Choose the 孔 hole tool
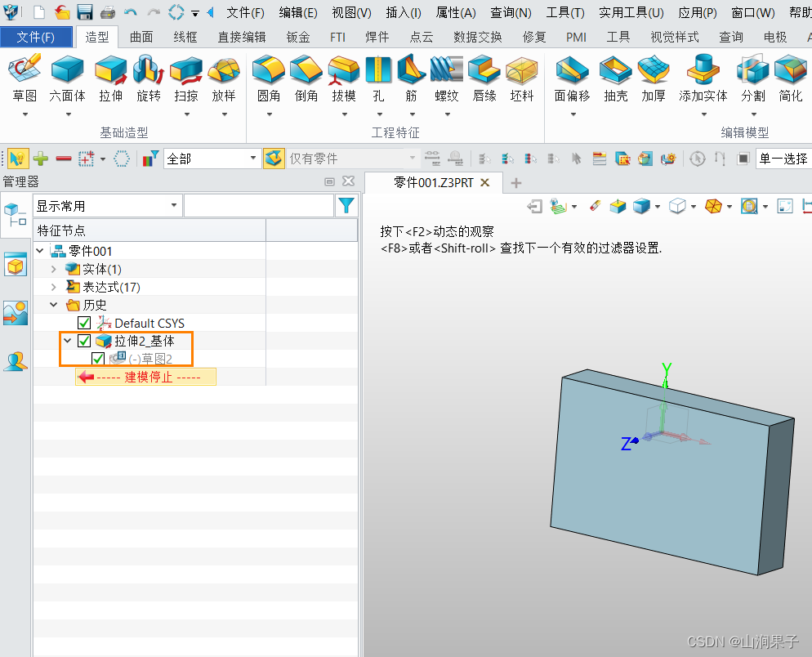This screenshot has width=812, height=657. coord(378,78)
